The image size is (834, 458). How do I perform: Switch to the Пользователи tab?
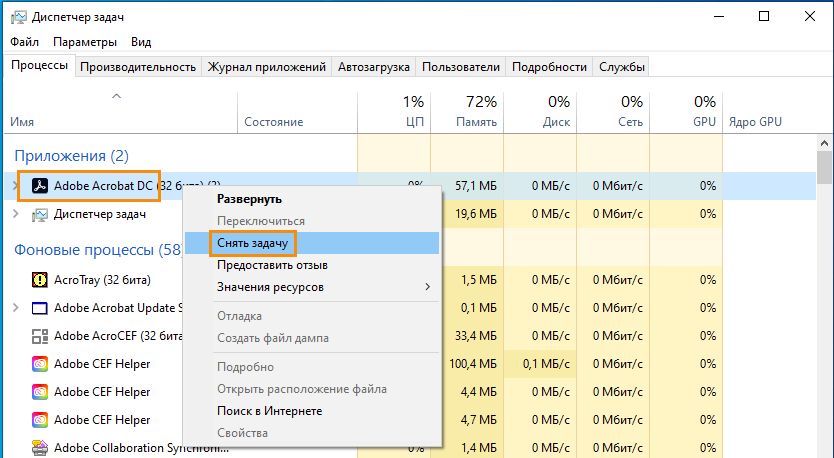[x=461, y=67]
